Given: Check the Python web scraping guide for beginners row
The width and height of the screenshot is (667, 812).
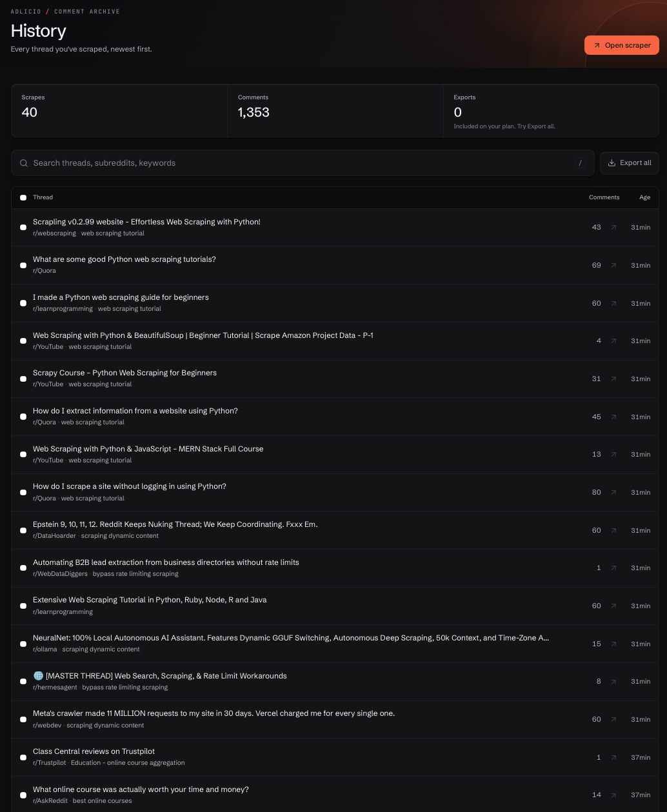Looking at the screenshot, I should (x=23, y=303).
